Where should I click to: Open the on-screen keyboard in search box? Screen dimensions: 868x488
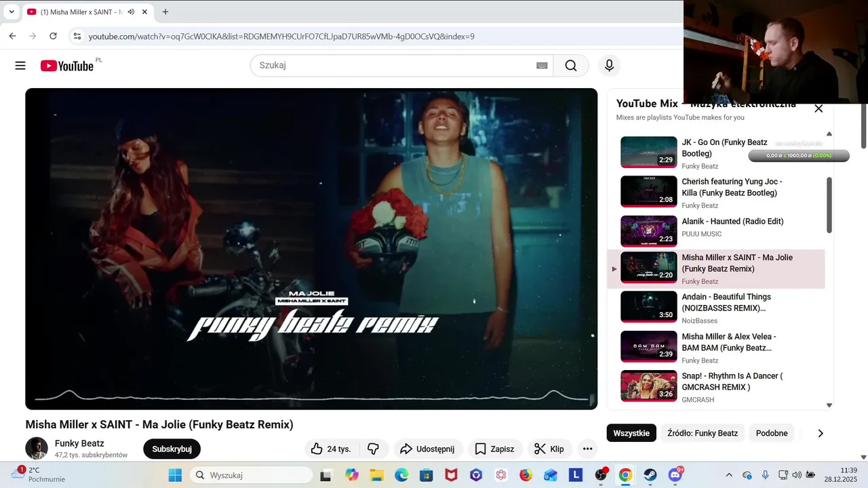point(542,66)
